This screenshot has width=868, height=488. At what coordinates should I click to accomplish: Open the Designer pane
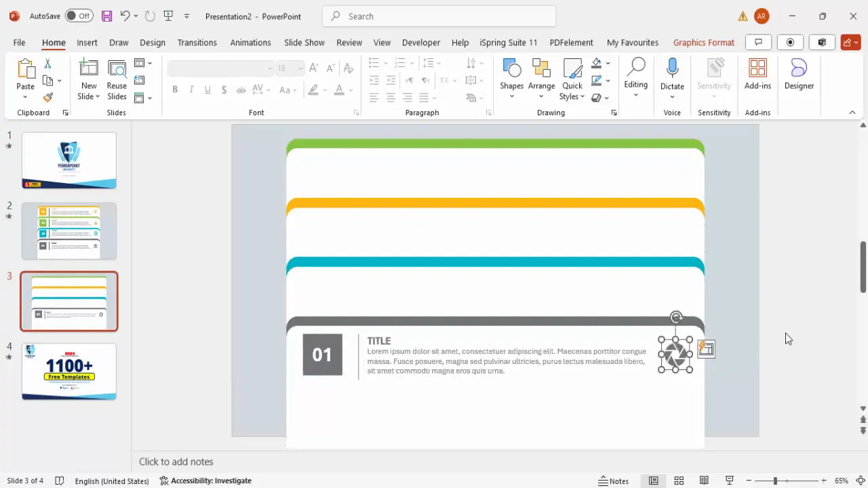799,75
